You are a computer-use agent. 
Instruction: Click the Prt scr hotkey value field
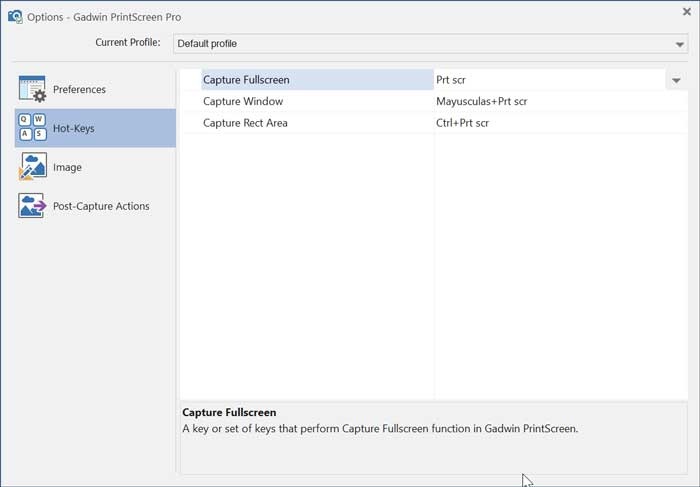click(x=545, y=80)
